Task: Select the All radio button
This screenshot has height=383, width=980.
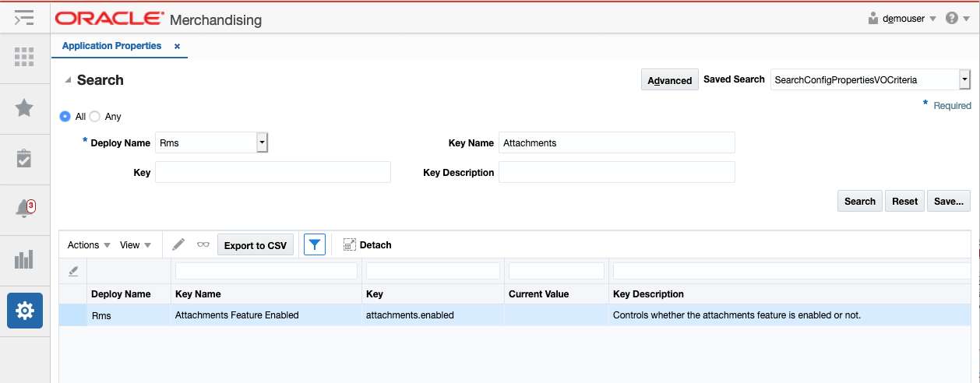Action: [x=65, y=116]
